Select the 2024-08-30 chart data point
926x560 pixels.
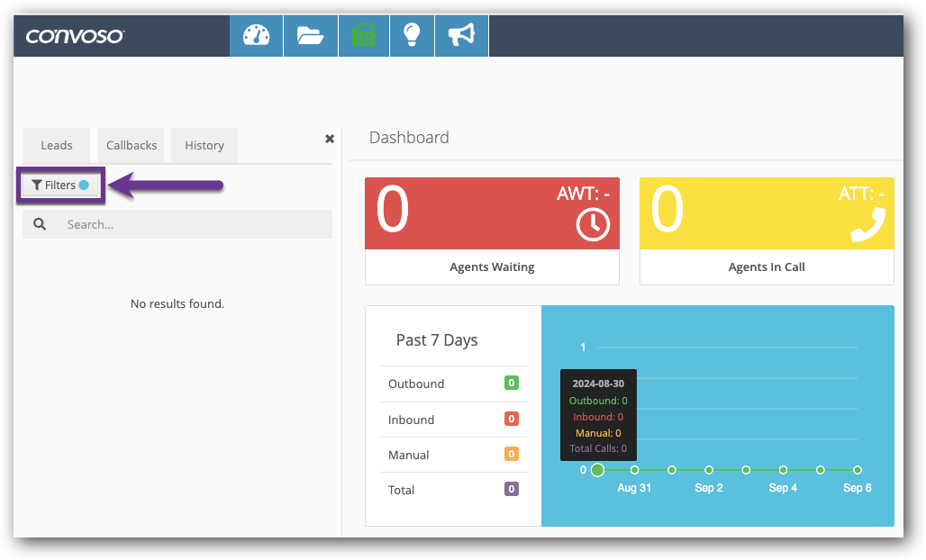(597, 470)
